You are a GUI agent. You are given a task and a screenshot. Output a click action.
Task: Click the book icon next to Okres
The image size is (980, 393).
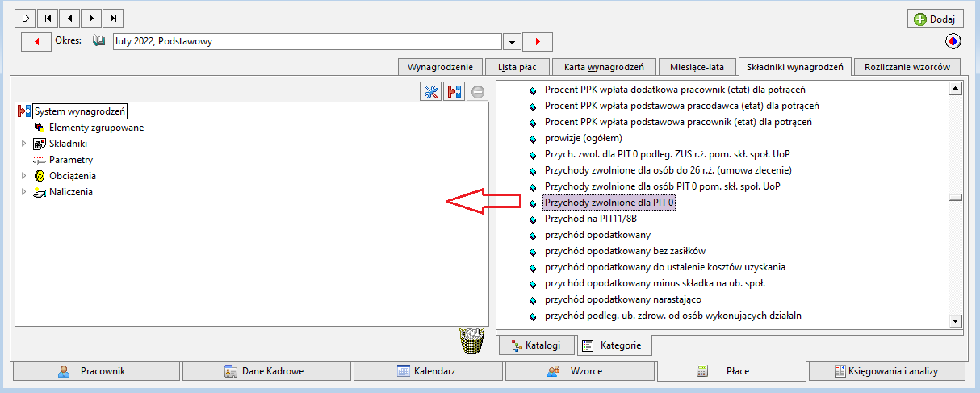[99, 40]
